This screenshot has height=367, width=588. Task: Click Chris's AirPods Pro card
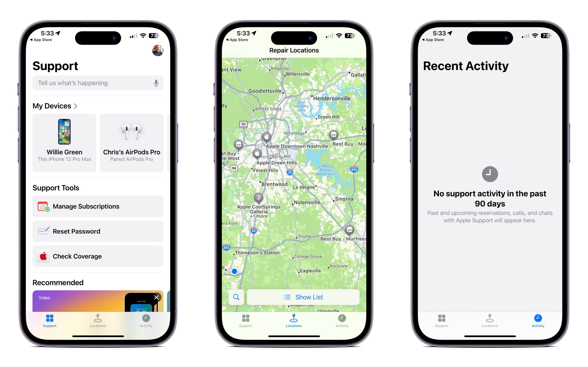tap(132, 142)
